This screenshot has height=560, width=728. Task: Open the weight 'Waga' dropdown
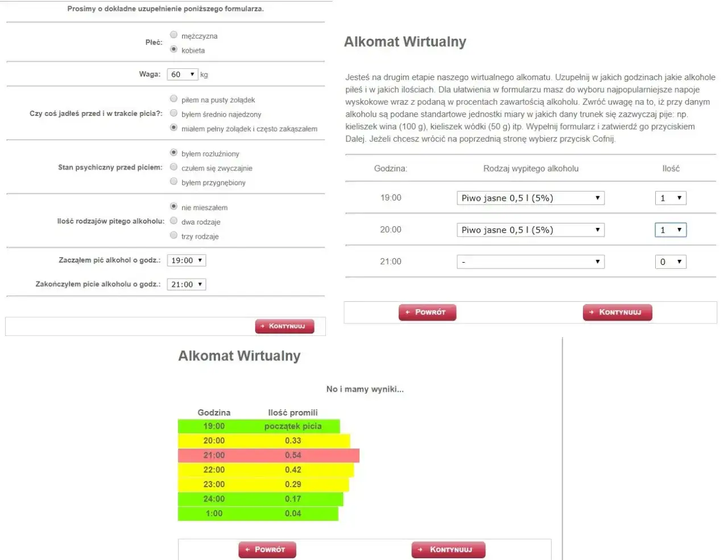click(183, 74)
